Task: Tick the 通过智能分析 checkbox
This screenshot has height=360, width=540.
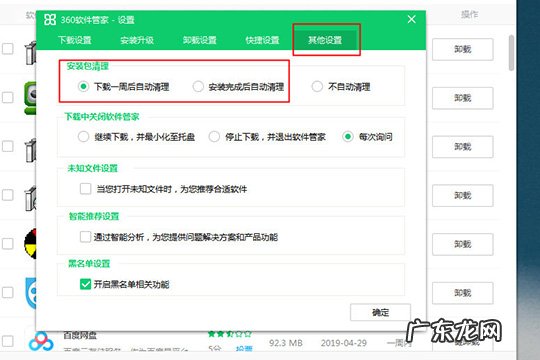Action: point(85,237)
